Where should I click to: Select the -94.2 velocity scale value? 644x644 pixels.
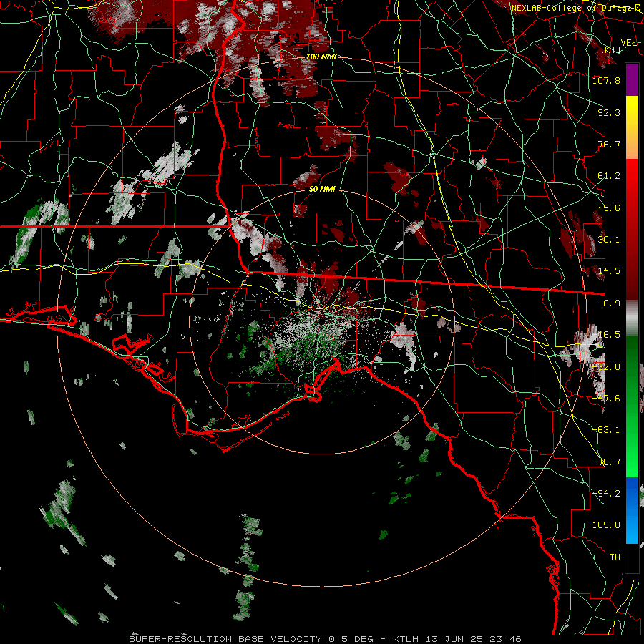[x=606, y=494]
